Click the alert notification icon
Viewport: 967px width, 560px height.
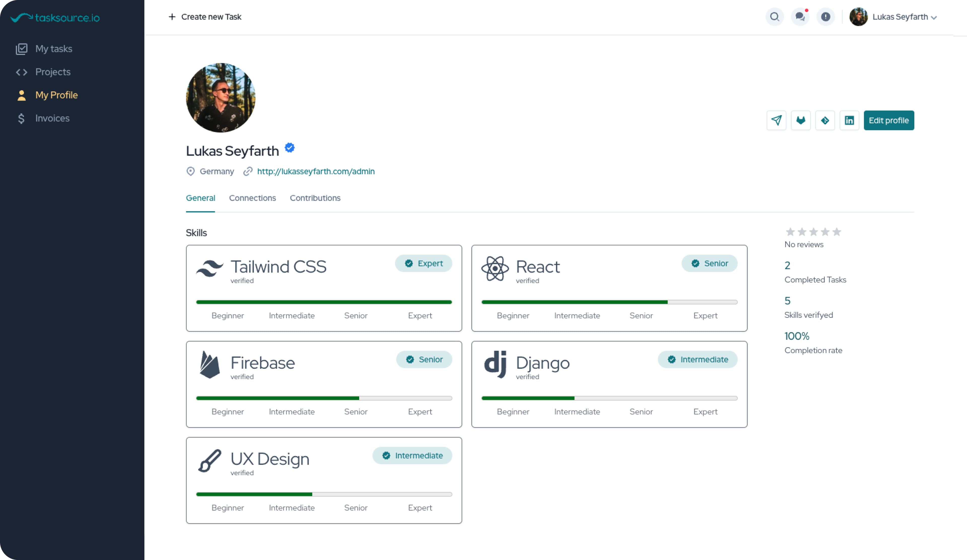point(825,17)
